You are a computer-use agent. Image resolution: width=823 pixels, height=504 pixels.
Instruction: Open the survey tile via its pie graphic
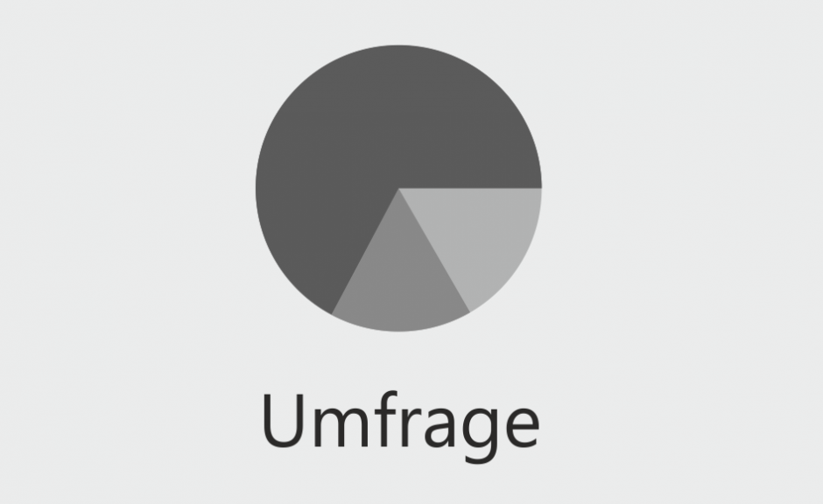point(398,188)
